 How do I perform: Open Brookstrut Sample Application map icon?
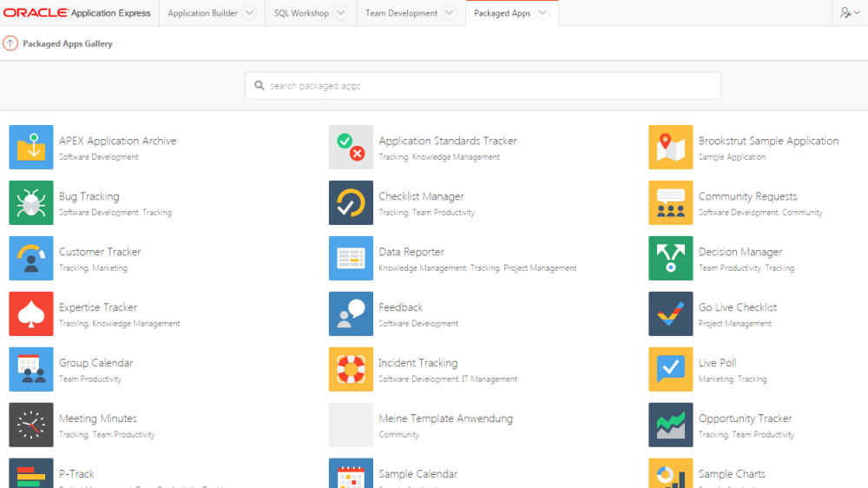click(670, 148)
